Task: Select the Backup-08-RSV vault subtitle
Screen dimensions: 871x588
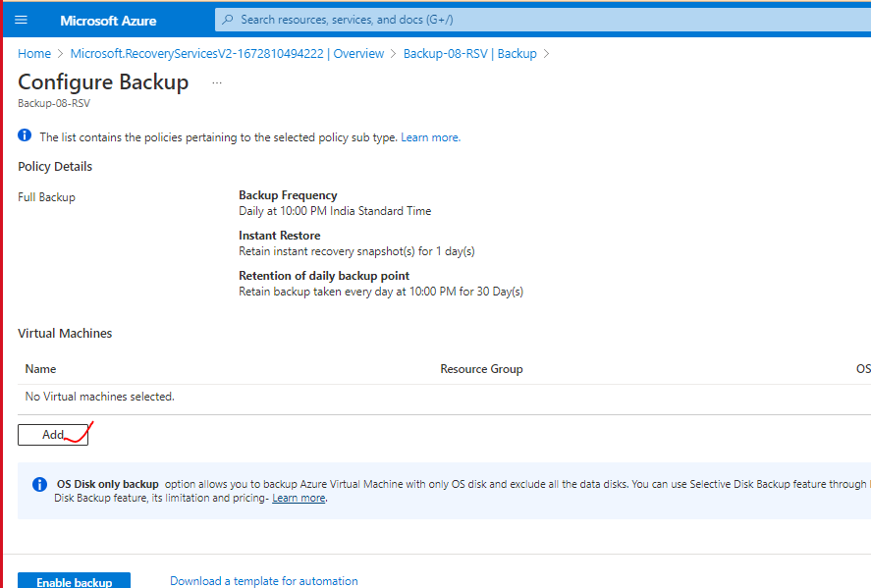Action: (x=54, y=103)
